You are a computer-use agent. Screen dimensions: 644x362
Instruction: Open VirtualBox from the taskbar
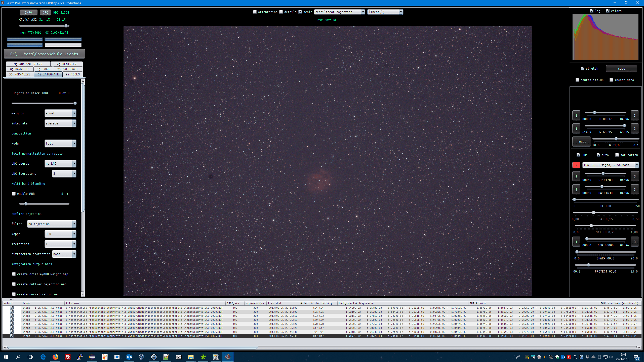click(x=141, y=357)
